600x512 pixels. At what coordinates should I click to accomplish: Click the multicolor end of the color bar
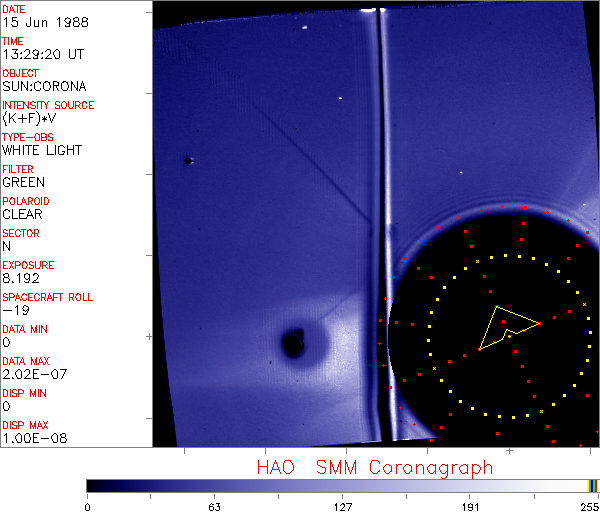(594, 485)
